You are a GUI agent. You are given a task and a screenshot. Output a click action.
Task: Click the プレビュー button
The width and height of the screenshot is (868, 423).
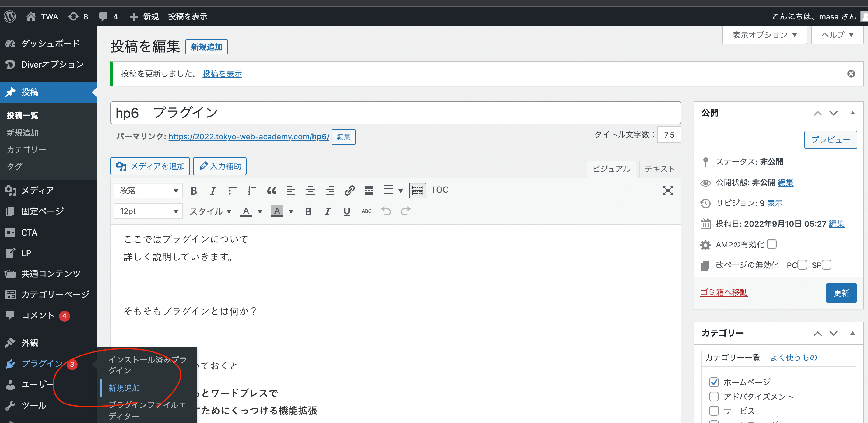click(831, 139)
